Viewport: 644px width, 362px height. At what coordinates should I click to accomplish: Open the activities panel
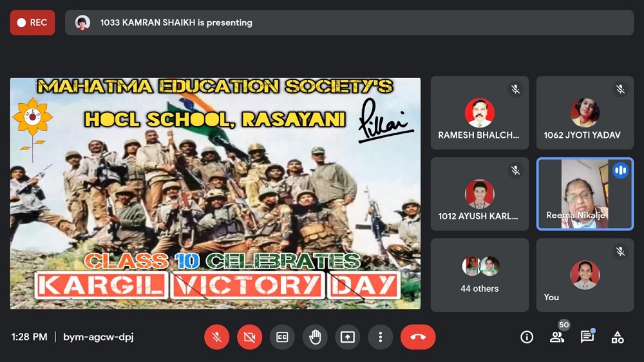click(617, 337)
